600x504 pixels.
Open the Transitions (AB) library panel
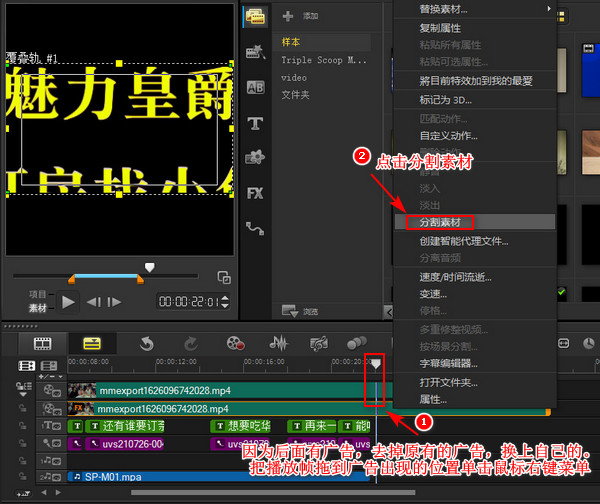(255, 87)
